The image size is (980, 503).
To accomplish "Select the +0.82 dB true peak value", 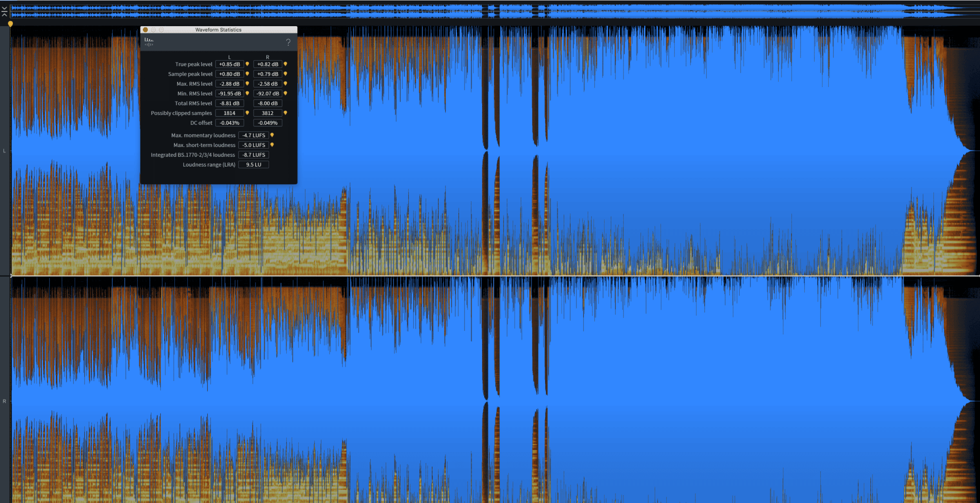I will 268,64.
